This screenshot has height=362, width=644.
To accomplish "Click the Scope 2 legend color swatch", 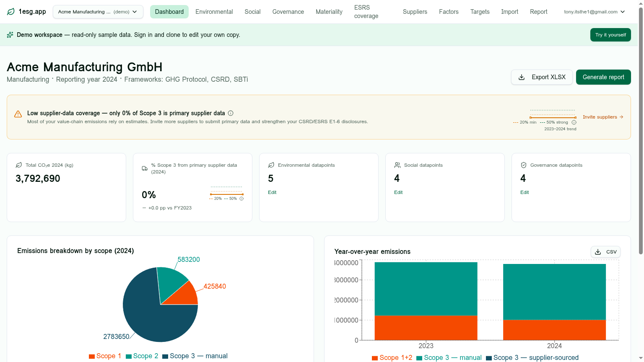I will coord(129,357).
